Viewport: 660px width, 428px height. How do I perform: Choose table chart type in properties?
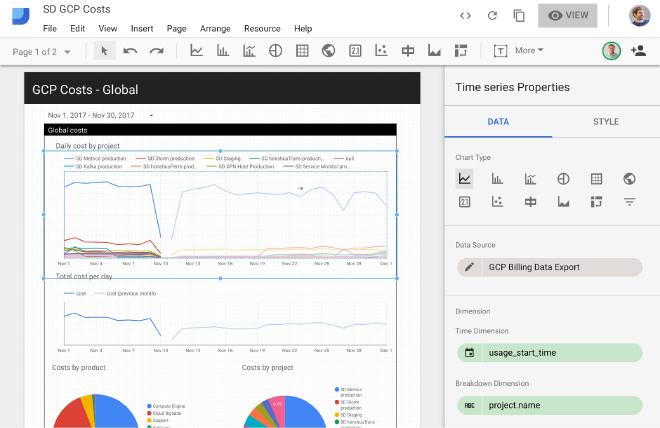[x=596, y=179]
